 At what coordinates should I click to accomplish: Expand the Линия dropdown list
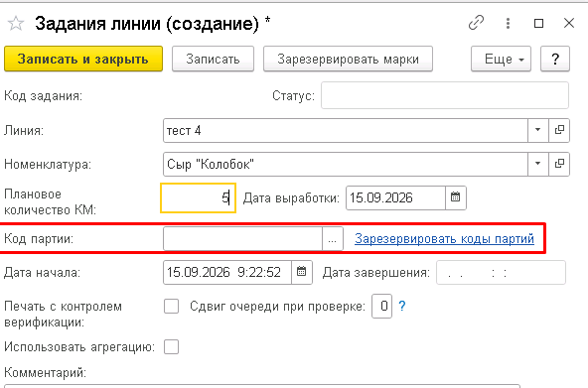coord(537,130)
